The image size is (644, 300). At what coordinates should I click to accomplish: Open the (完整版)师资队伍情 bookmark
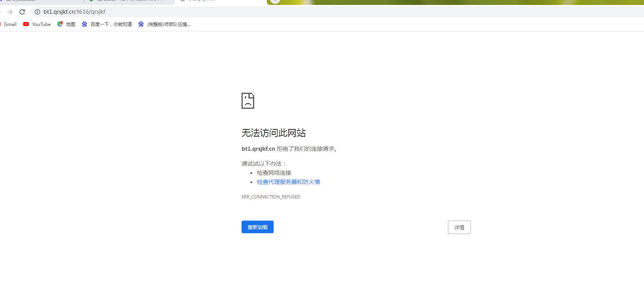click(x=169, y=24)
